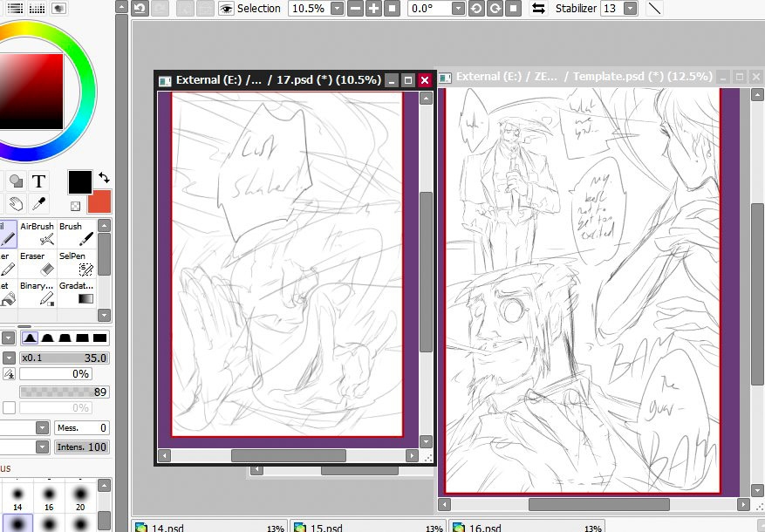This screenshot has width=765, height=532.
Task: Choose the Gradation tool
Action: pyautogui.click(x=77, y=293)
